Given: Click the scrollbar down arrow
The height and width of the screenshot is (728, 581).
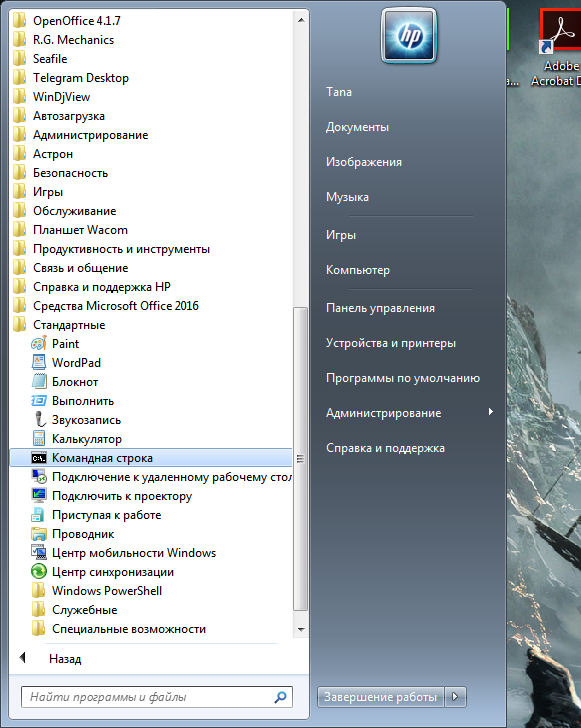Looking at the screenshot, I should (300, 630).
